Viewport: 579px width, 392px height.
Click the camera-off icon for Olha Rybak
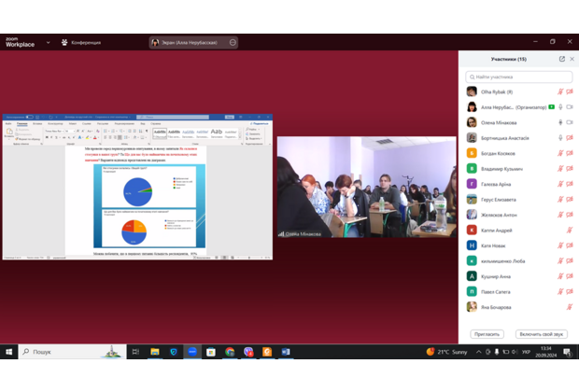point(570,91)
